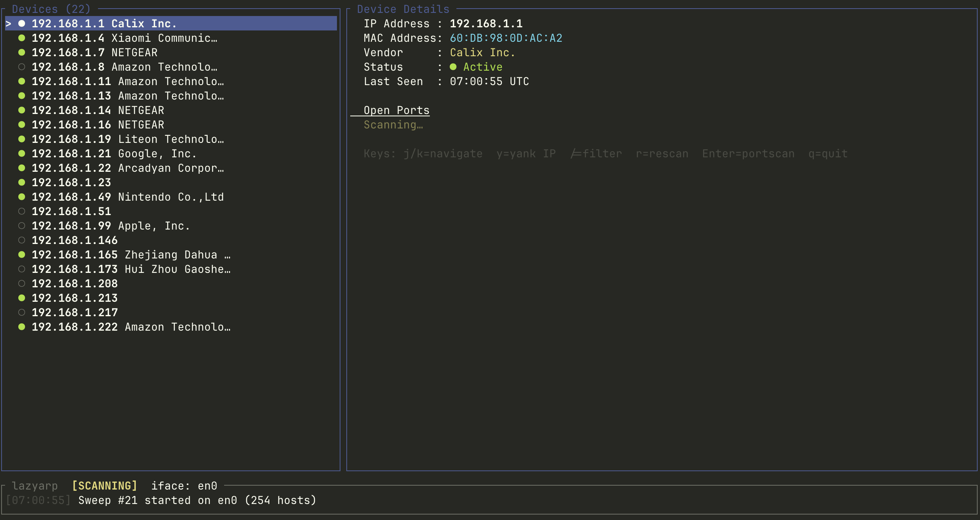Click green status dot for 192.168.1.4 Xiaomi
Screen dimensions: 980x520
[x=22, y=38]
